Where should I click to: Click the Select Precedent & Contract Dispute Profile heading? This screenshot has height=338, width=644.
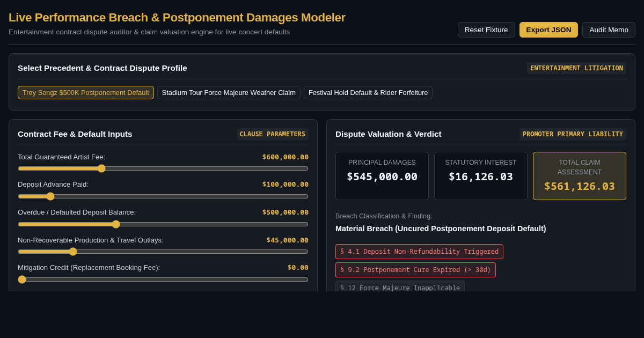click(x=103, y=68)
